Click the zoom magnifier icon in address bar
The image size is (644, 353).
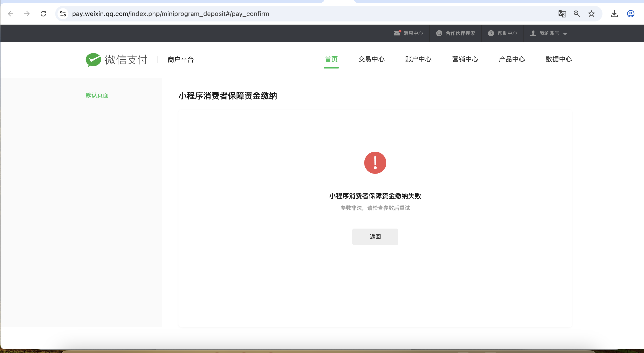point(576,13)
